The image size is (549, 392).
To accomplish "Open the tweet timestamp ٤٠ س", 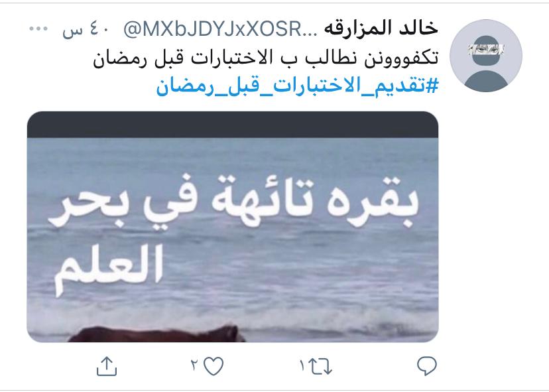I will coord(86,29).
